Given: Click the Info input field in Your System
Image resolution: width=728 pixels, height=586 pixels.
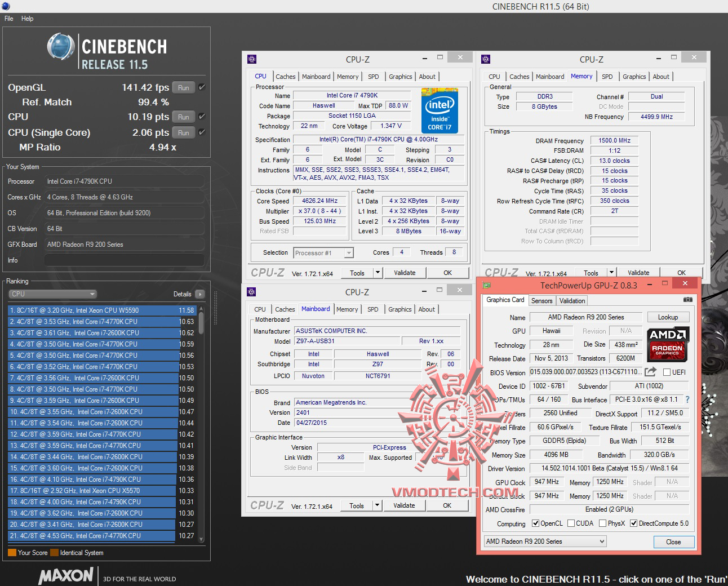Looking at the screenshot, I should pyautogui.click(x=125, y=260).
